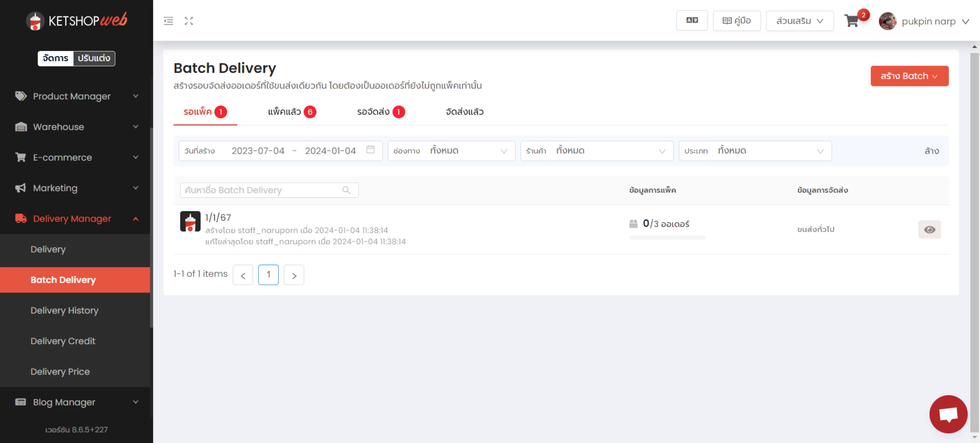
Task: Open the pukpin narp user dropdown
Action: click(935, 21)
